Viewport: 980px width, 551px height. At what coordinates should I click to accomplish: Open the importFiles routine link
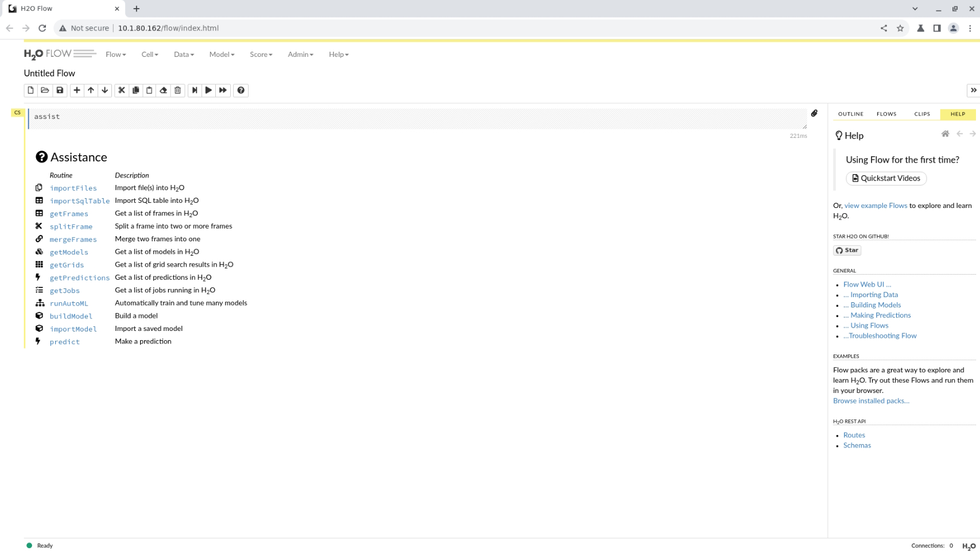pos(73,188)
